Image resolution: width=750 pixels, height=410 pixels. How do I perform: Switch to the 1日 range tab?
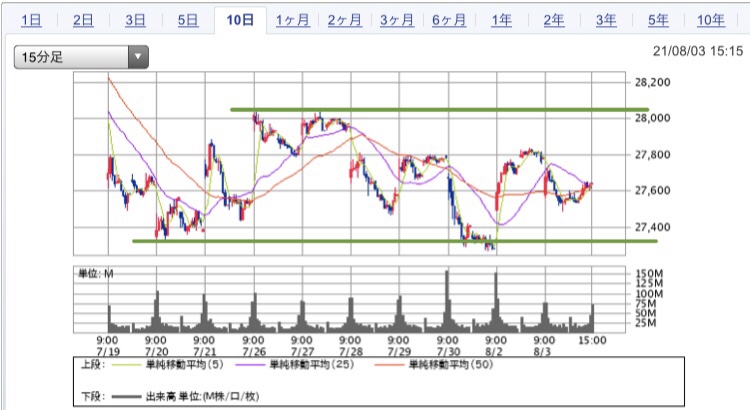(x=31, y=20)
